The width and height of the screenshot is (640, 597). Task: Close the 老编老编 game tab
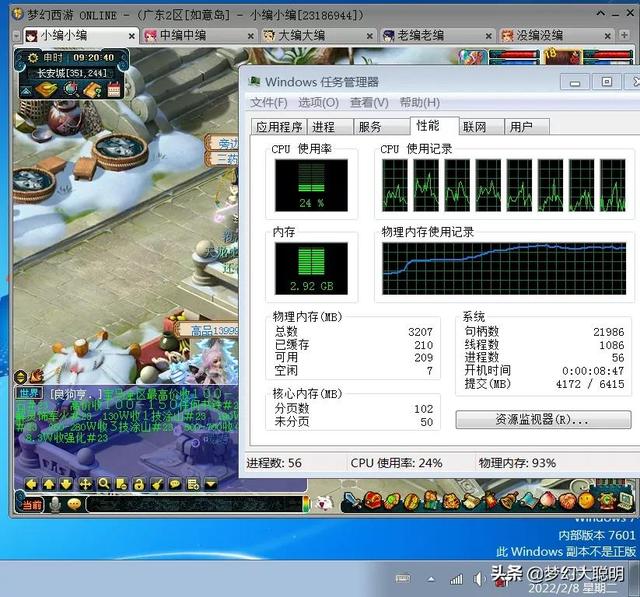(489, 36)
